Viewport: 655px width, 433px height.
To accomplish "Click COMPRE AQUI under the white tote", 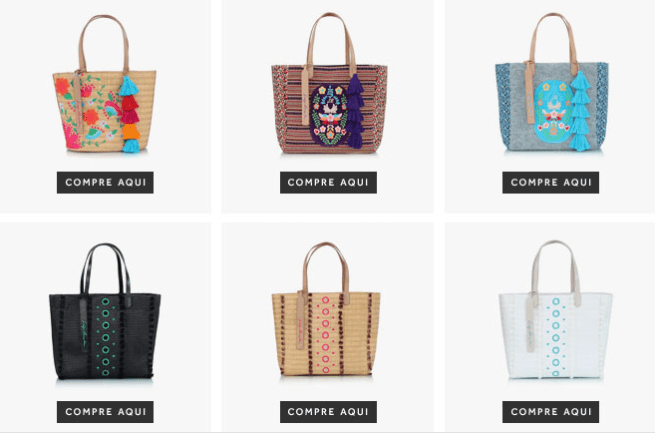I will (x=551, y=412).
